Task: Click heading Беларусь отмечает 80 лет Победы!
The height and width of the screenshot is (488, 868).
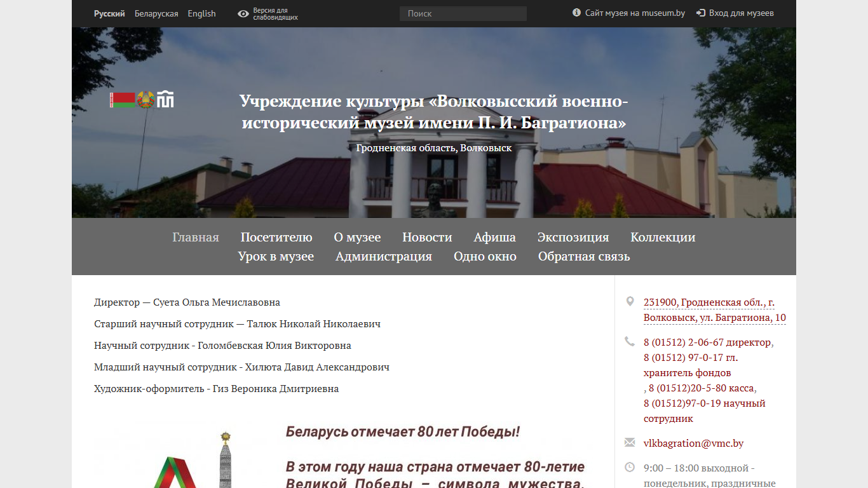Action: (403, 432)
